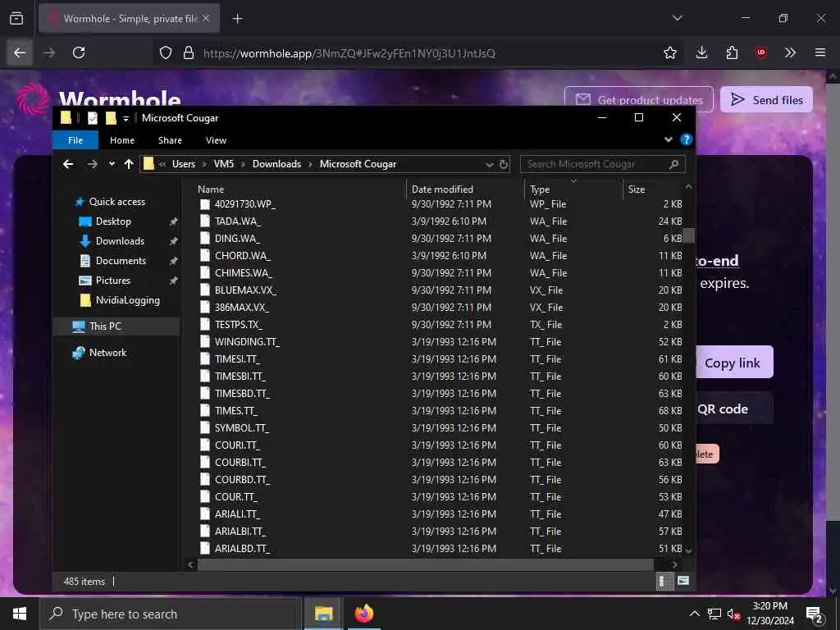Image resolution: width=840 pixels, height=630 pixels.
Task: Click VM5 in address breadcrumb
Action: (x=224, y=164)
